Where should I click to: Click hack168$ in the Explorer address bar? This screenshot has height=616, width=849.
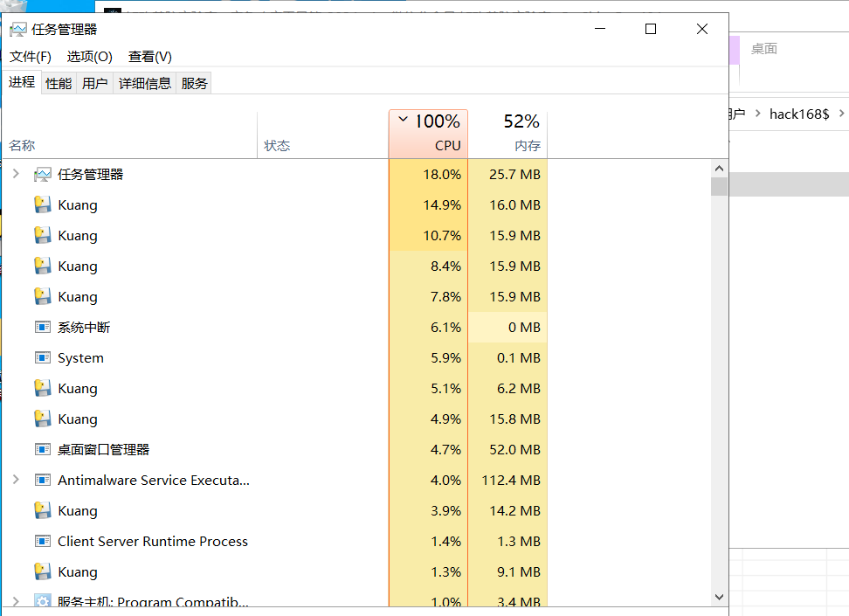(x=799, y=114)
